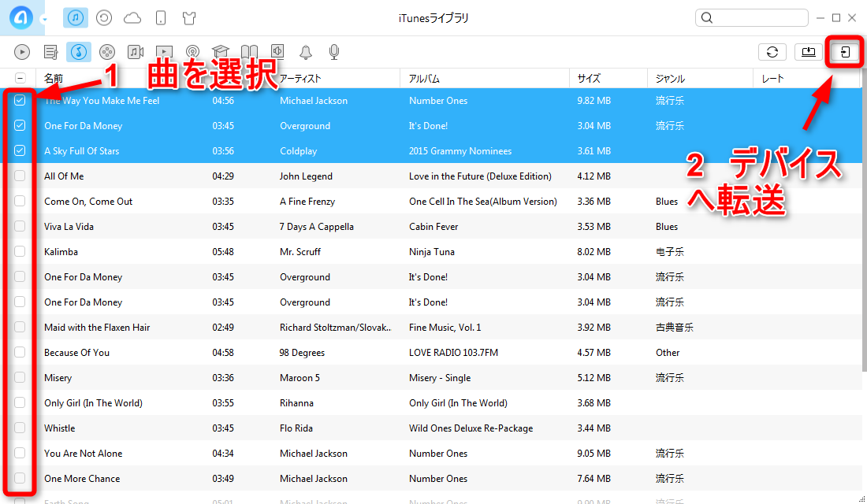The width and height of the screenshot is (867, 504).
Task: Click the 9.82 MB size value
Action: tap(594, 101)
